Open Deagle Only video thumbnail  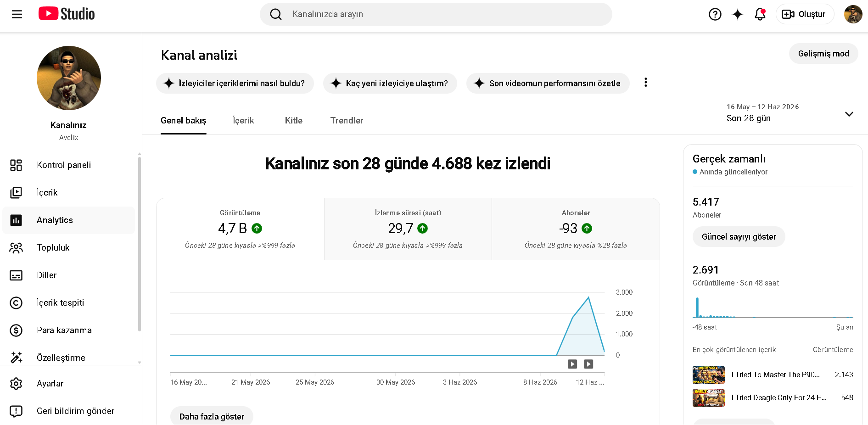pos(709,398)
